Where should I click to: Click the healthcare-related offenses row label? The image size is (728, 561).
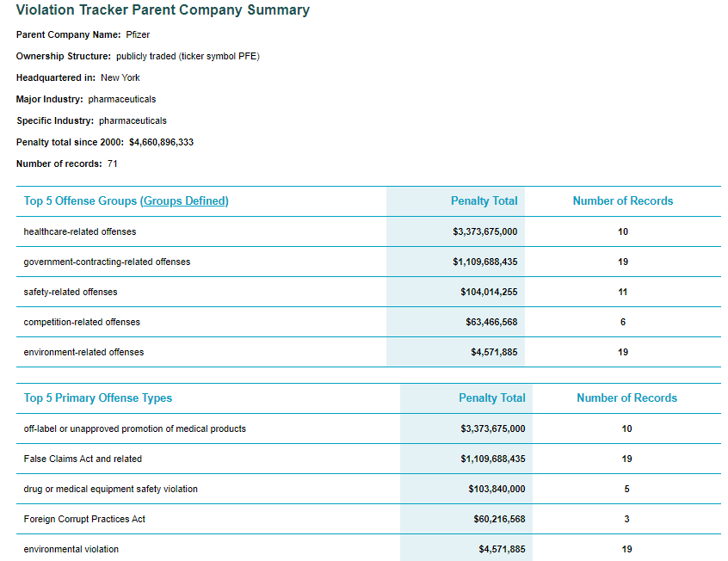click(80, 231)
